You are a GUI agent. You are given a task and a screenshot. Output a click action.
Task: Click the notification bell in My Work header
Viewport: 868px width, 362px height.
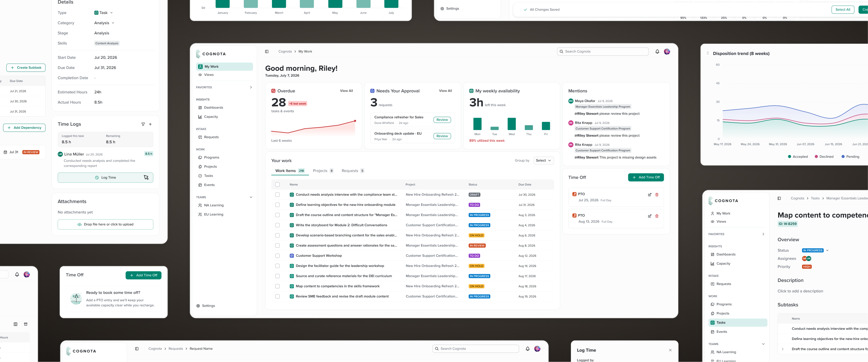[x=657, y=52]
